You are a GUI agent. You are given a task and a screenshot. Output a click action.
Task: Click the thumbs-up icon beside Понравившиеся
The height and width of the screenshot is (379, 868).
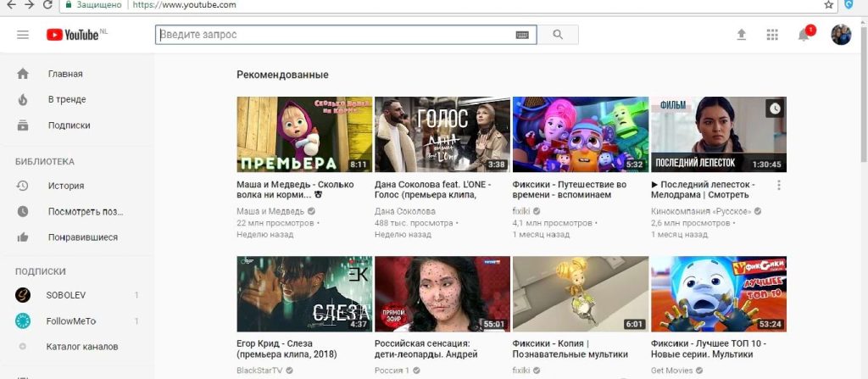click(23, 237)
